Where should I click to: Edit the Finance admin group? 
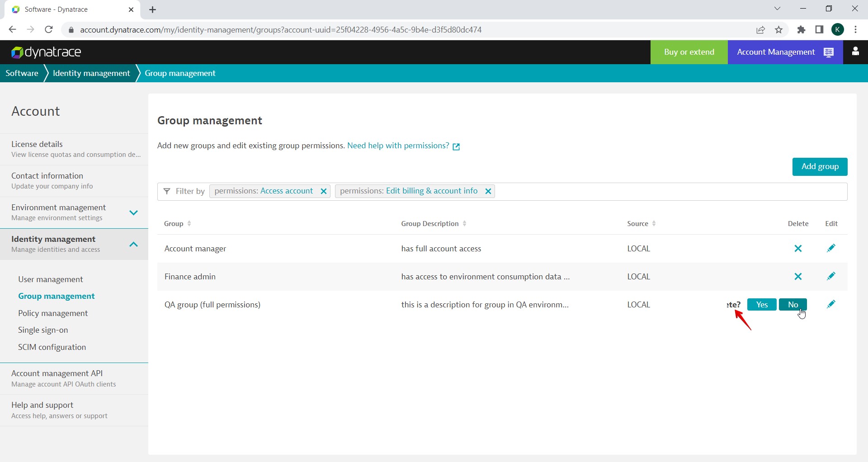click(831, 276)
